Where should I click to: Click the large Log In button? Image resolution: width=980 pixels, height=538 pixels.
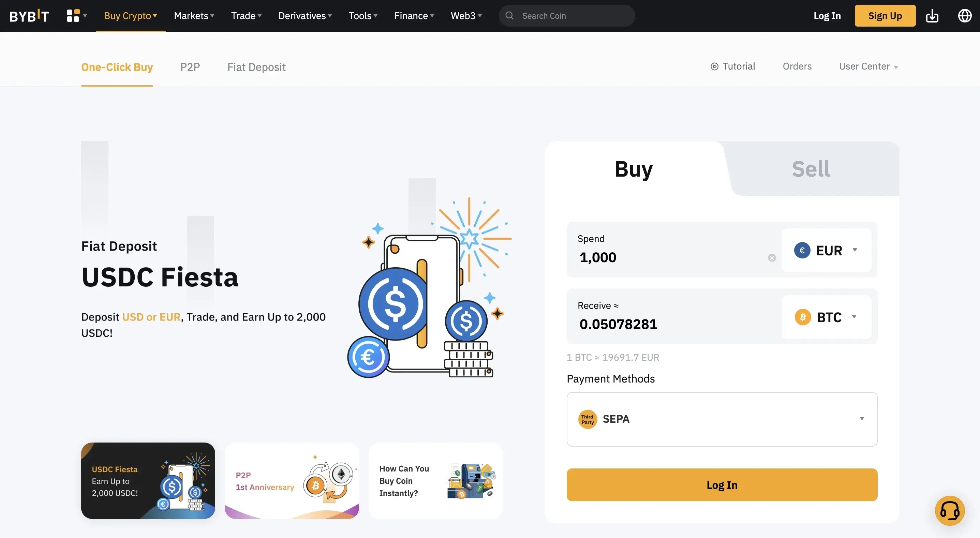(x=722, y=485)
